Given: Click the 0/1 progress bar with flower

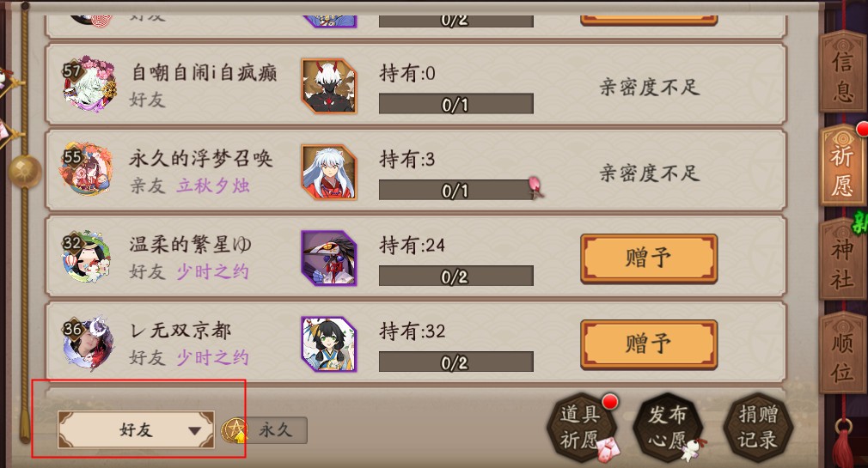Looking at the screenshot, I should [456, 191].
